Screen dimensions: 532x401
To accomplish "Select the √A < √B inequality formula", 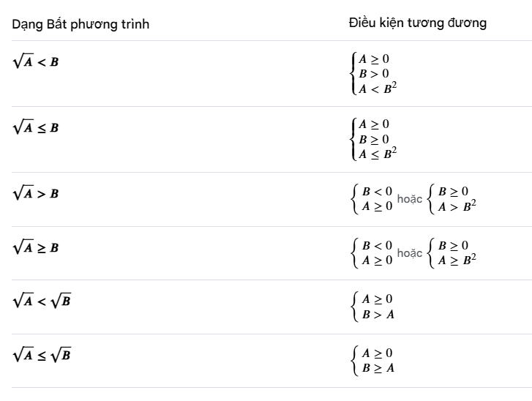I will 42,301.
